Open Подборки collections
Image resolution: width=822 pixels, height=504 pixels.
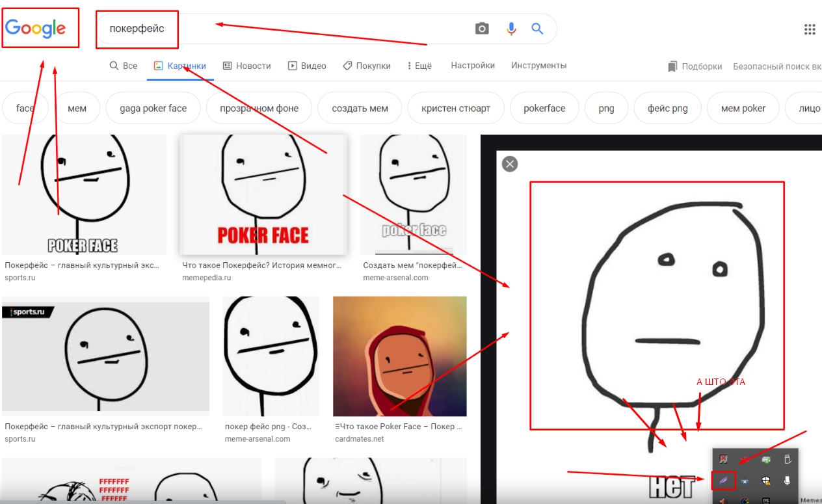[x=695, y=66]
